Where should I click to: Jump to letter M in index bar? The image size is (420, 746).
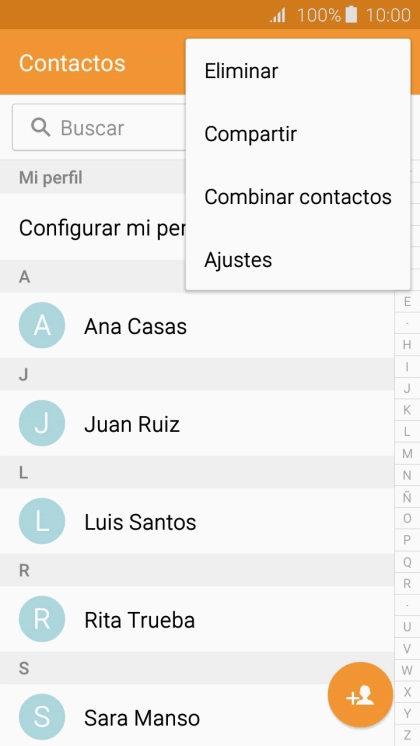[x=407, y=453]
